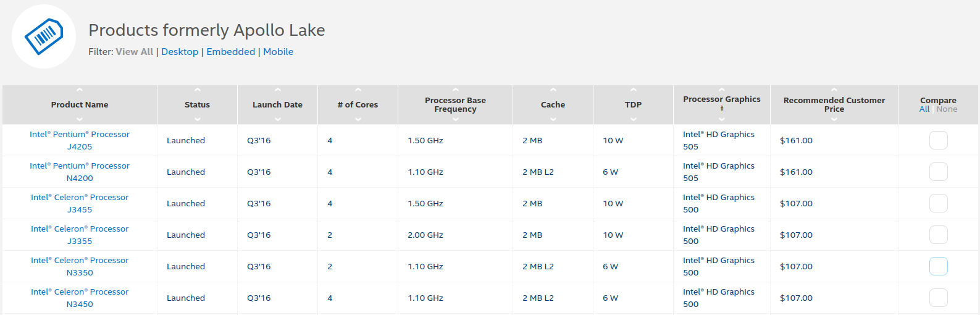Sort Status column descending chevron

click(x=197, y=119)
